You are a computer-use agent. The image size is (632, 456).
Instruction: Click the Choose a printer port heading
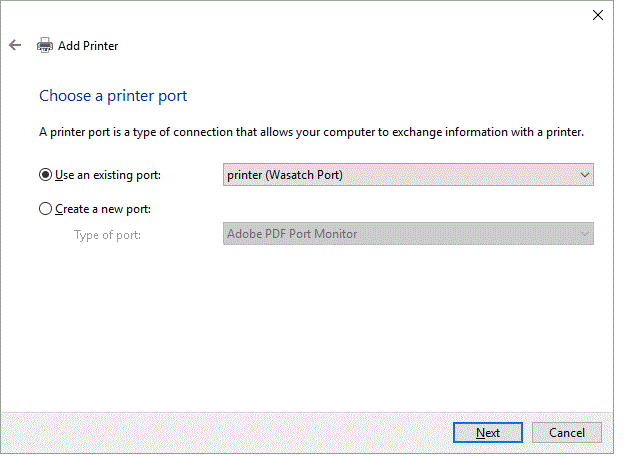(113, 96)
